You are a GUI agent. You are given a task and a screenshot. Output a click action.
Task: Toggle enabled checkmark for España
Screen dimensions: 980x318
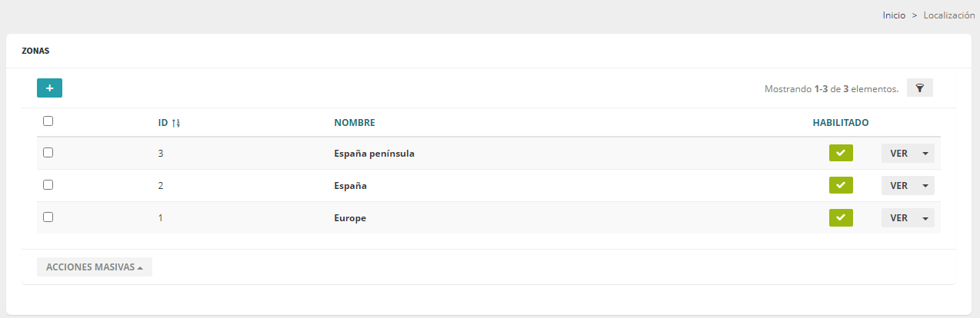(x=841, y=185)
